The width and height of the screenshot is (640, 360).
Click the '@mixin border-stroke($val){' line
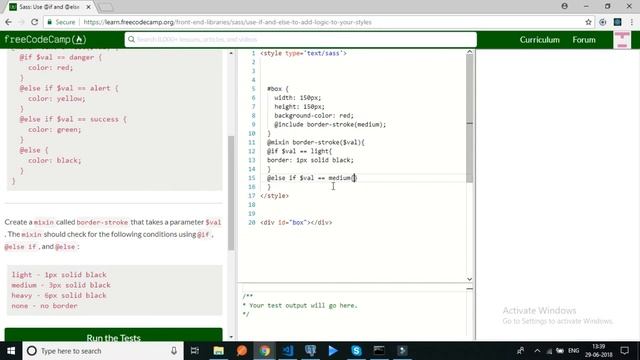(316, 142)
